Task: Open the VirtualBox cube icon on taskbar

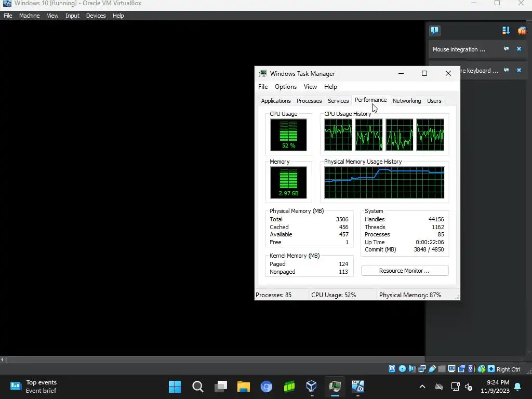Action: [x=312, y=387]
